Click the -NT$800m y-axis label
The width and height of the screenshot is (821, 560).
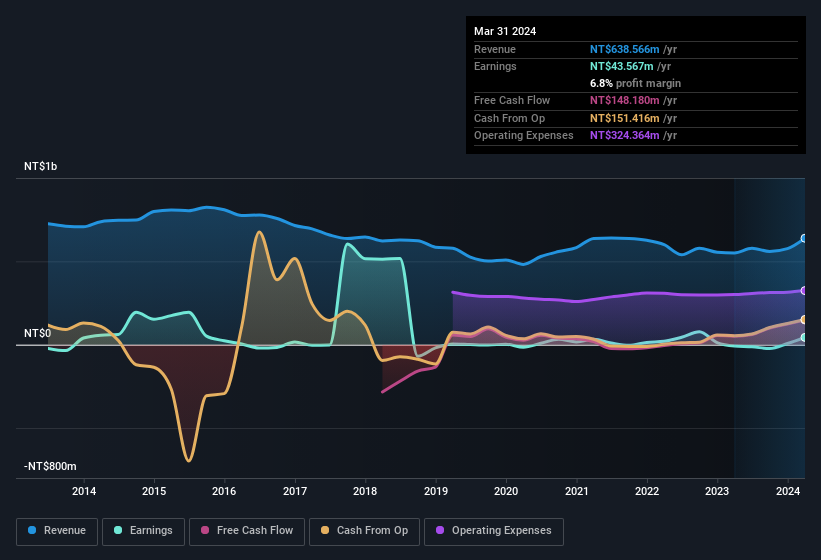[x=50, y=466]
